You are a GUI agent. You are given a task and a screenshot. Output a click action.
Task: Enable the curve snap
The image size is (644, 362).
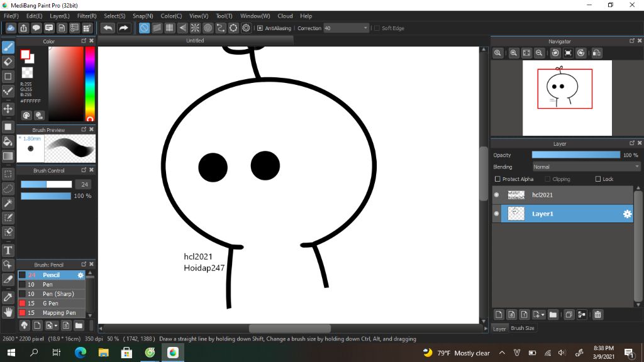click(221, 28)
